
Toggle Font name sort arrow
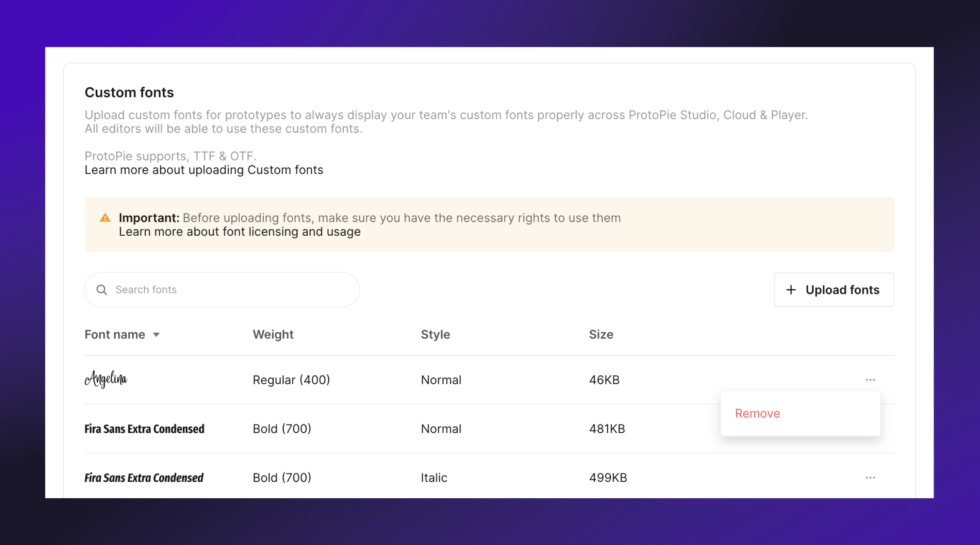[156, 334]
